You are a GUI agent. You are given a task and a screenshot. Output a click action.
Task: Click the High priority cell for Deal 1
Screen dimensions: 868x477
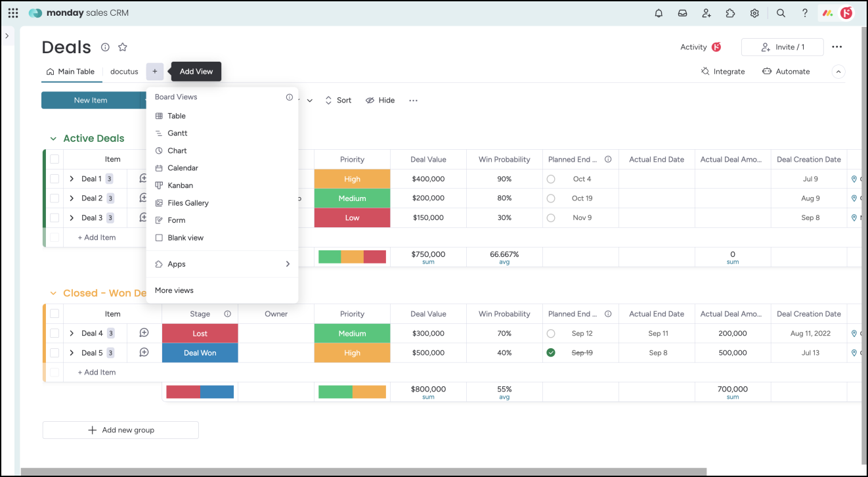[x=352, y=179]
